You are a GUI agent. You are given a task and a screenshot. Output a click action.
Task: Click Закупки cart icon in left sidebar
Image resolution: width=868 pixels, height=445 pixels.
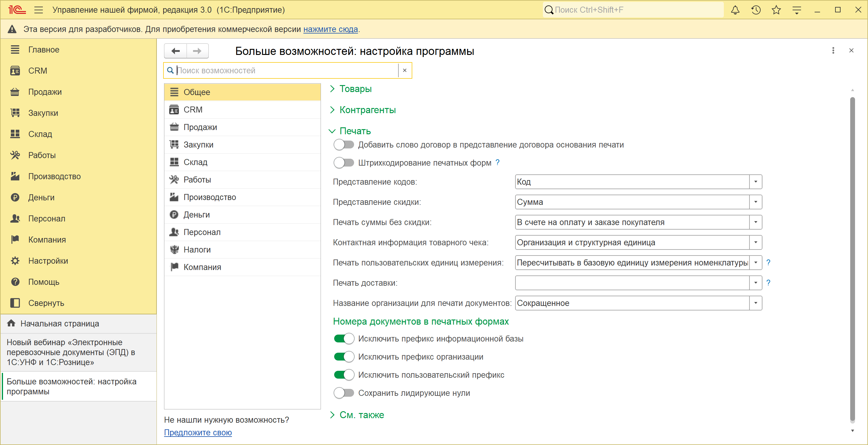pos(15,113)
